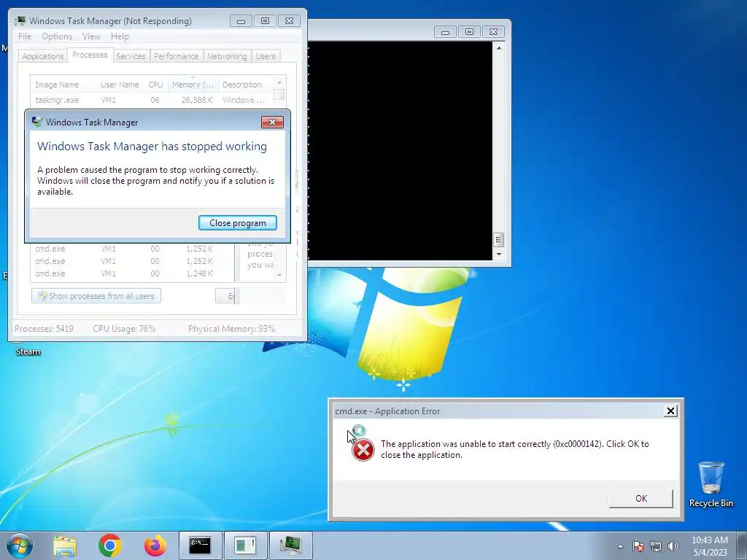
Task: Click the process list scroll up arrow
Action: 279,82
